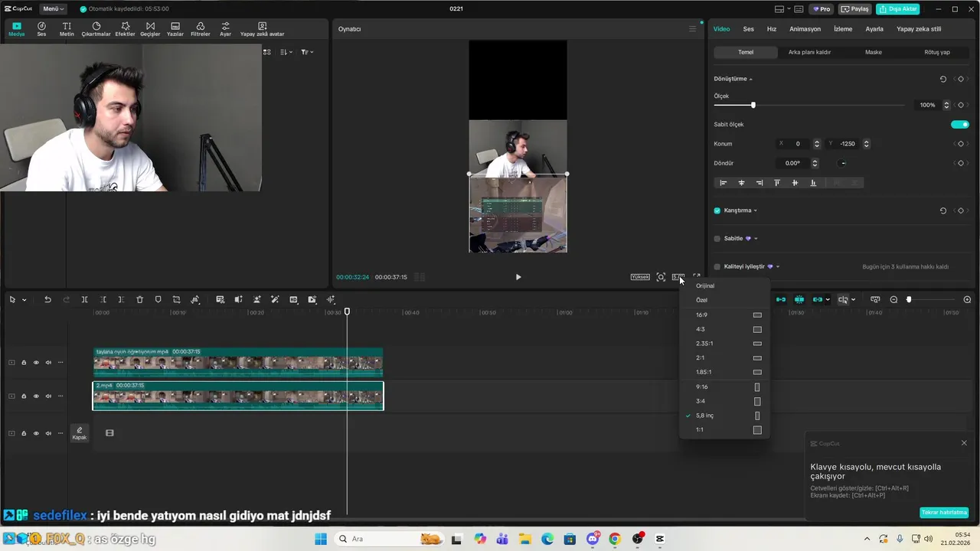Play the video in the player
This screenshot has width=980, height=551.
[x=518, y=277]
